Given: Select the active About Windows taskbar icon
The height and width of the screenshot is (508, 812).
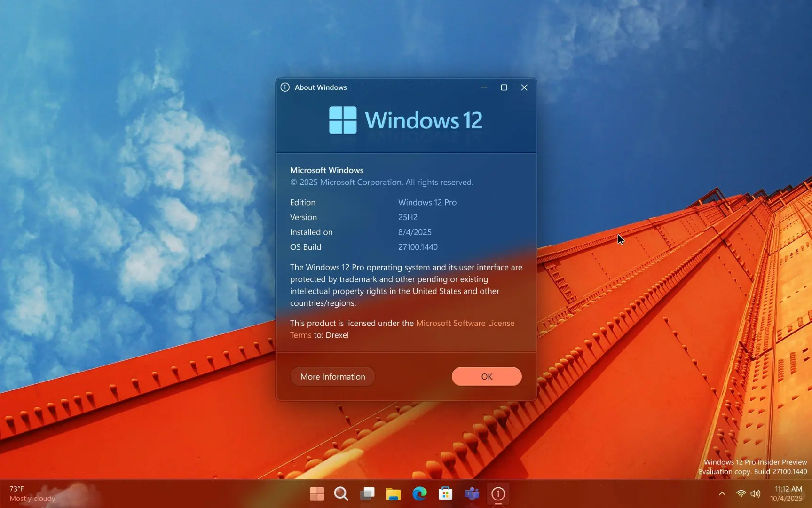Looking at the screenshot, I should coord(498,494).
